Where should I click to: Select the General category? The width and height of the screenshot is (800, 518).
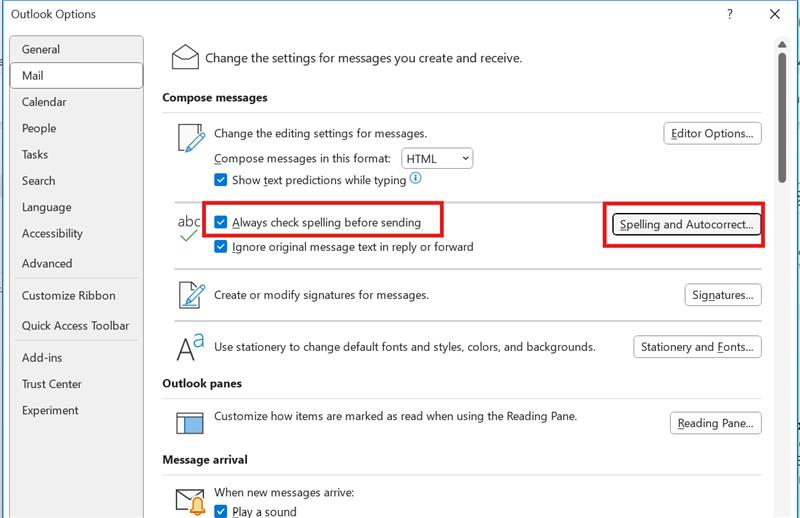click(77, 50)
